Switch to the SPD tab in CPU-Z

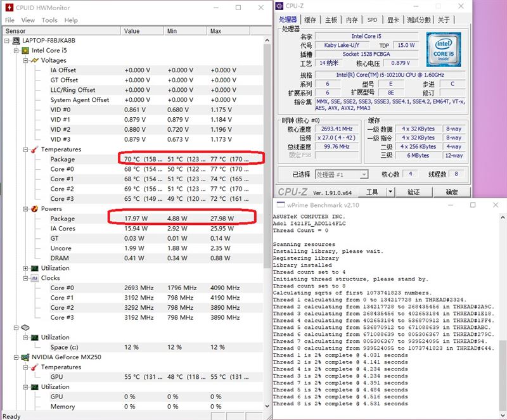point(372,20)
